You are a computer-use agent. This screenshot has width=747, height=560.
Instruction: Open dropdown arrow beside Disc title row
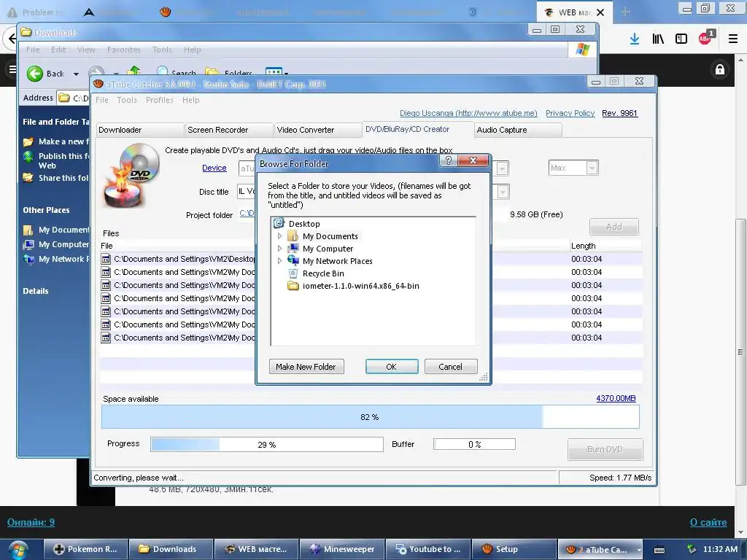[x=503, y=192]
